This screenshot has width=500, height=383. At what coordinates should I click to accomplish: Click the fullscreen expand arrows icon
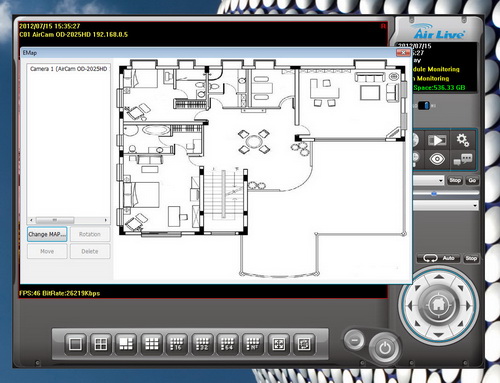279,344
